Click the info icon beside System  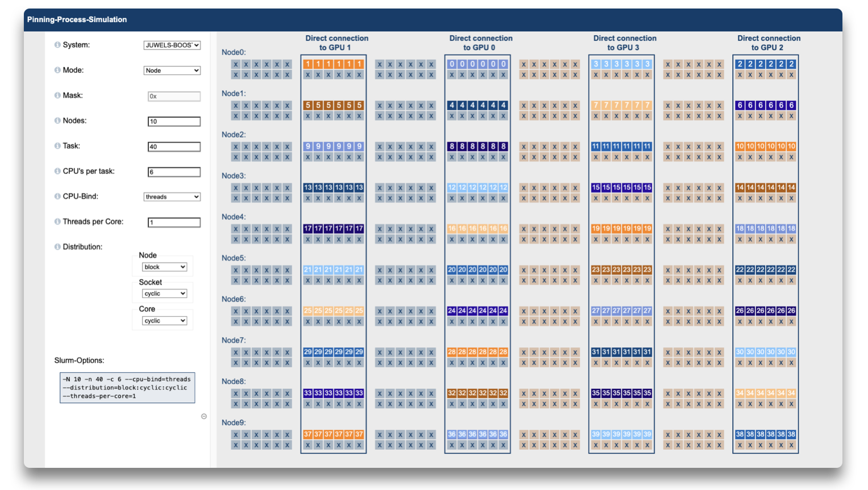57,45
